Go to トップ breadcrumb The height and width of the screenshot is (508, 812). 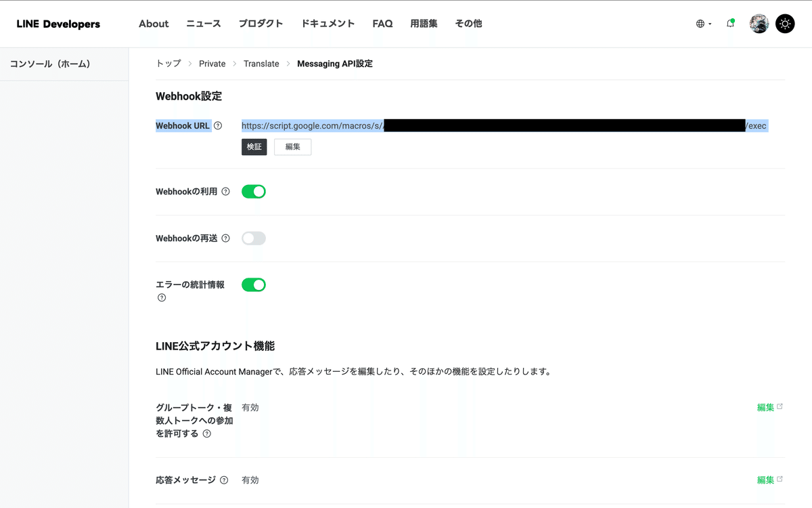(168, 64)
